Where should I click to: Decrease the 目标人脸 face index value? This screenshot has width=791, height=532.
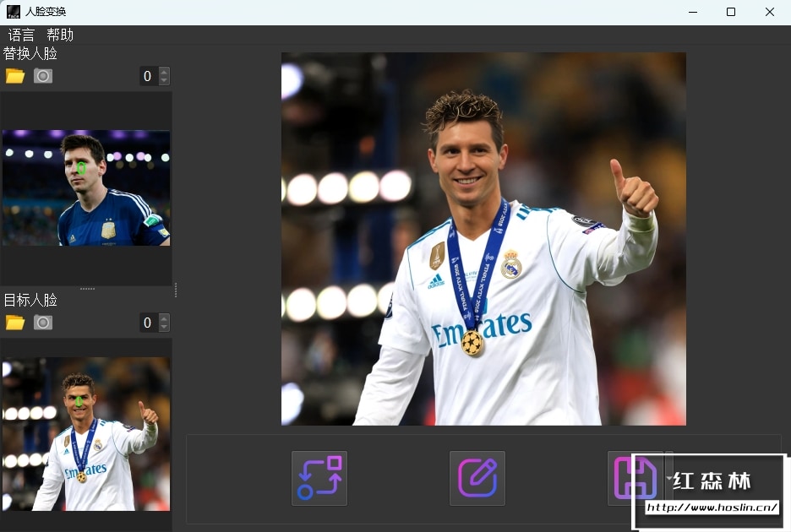coord(164,328)
